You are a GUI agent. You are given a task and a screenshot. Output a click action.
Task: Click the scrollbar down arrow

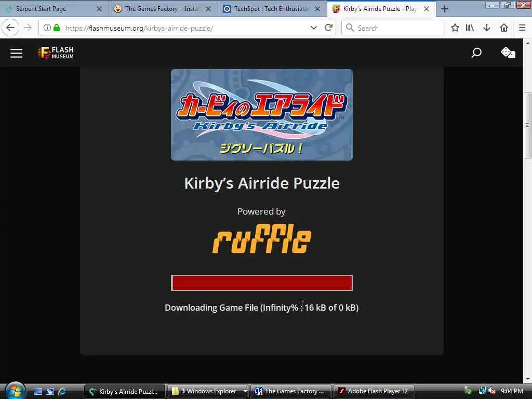coord(527,379)
